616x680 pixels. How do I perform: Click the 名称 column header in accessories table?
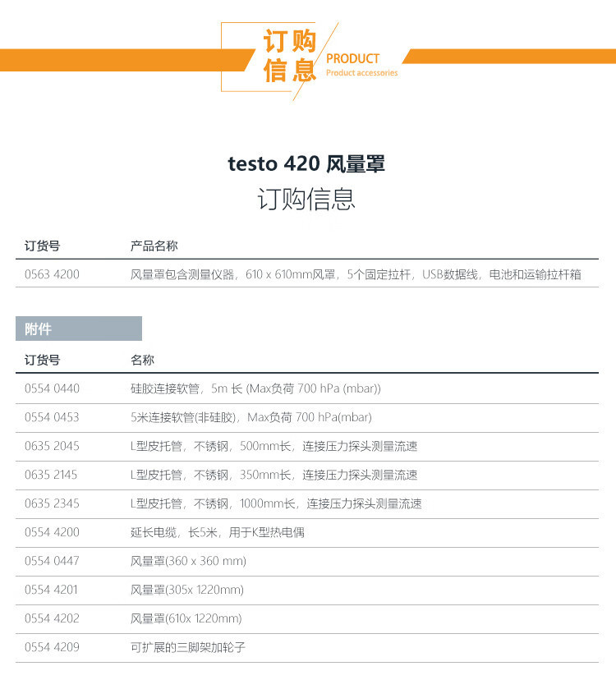pos(142,360)
